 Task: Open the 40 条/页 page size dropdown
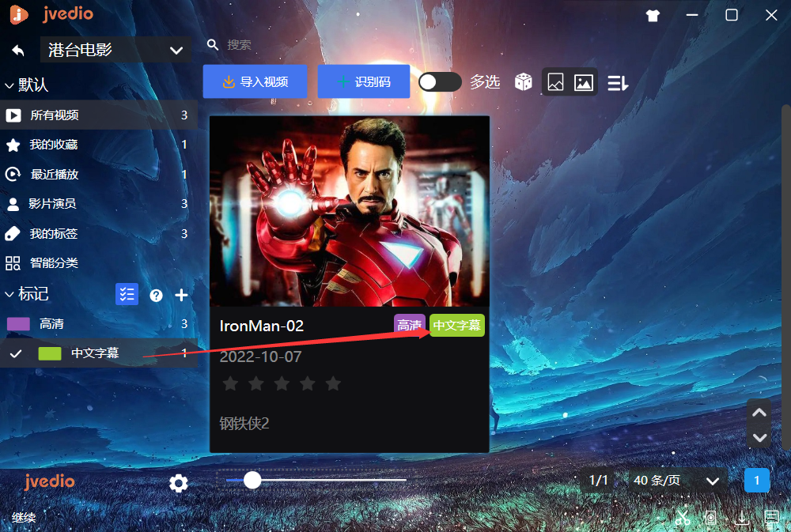pyautogui.click(x=677, y=480)
